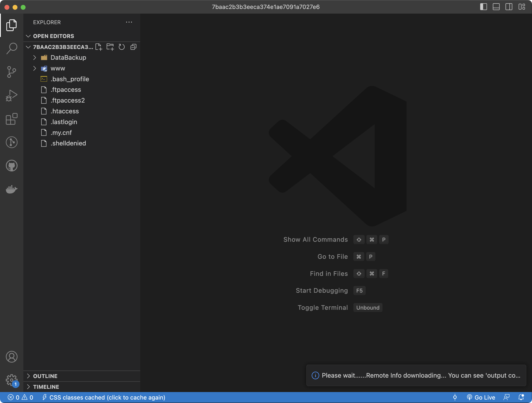Open the Extensions view

[12, 119]
